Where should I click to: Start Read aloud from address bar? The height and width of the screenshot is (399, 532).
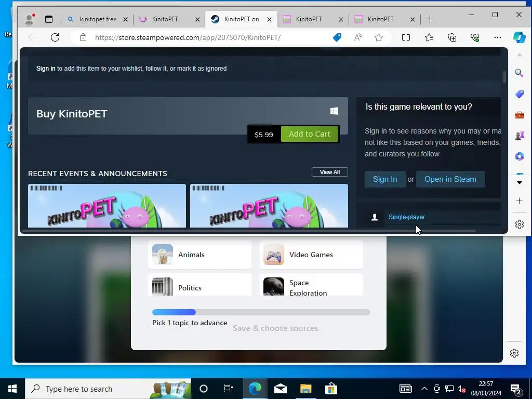tap(357, 37)
